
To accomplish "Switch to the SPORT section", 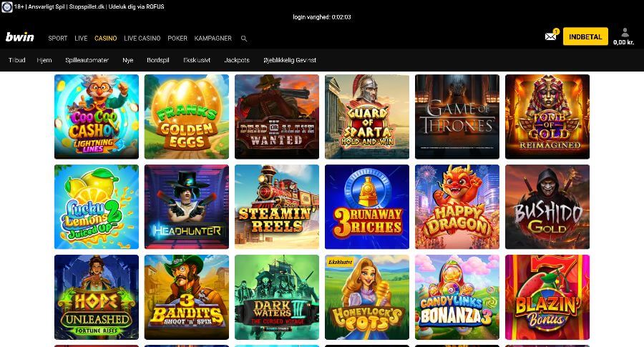I will [x=58, y=39].
